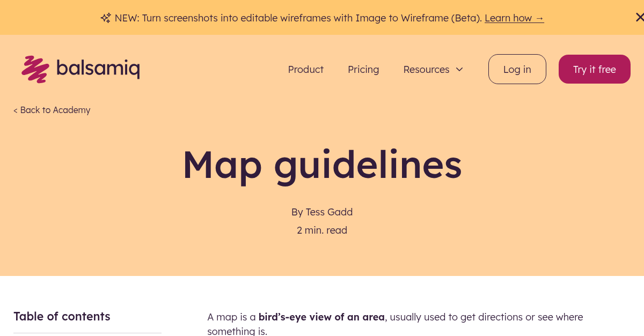Click the "Table of contents" heading

tap(62, 316)
